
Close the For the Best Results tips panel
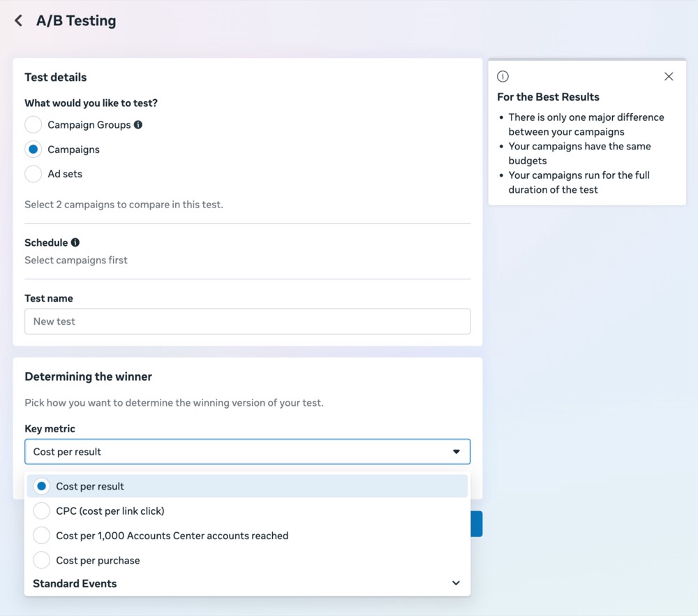(x=669, y=77)
